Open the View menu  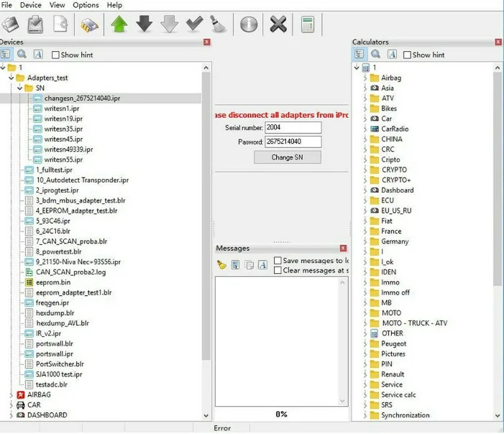57,5
